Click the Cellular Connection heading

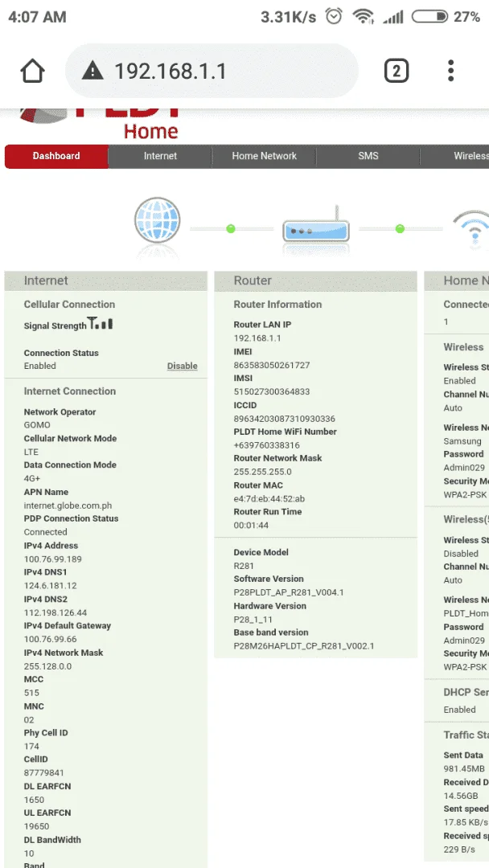[x=69, y=305]
